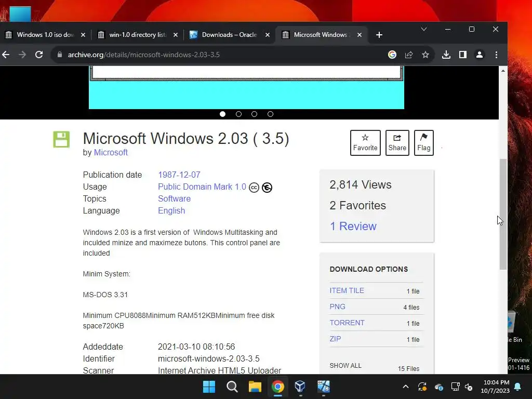Viewport: 532px width, 399px height.
Task: Click the 2,814 Views text
Action: click(x=361, y=184)
